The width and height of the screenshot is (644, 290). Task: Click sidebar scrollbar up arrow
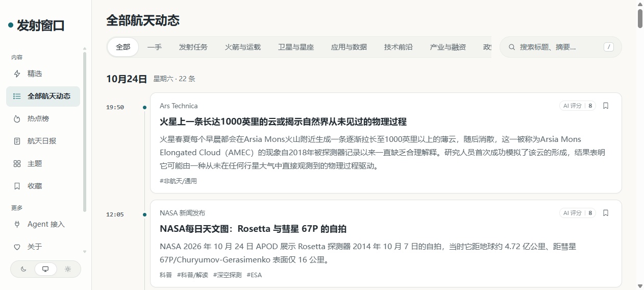click(x=85, y=49)
